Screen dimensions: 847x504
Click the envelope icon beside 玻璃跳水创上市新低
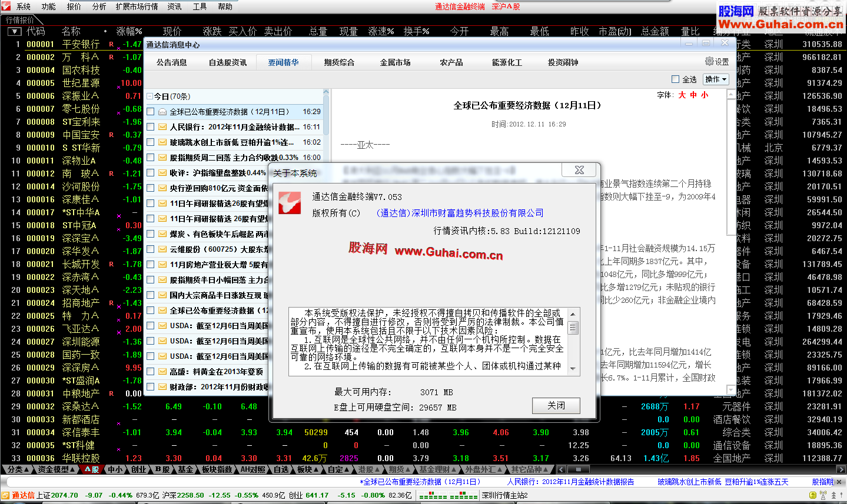tap(162, 142)
